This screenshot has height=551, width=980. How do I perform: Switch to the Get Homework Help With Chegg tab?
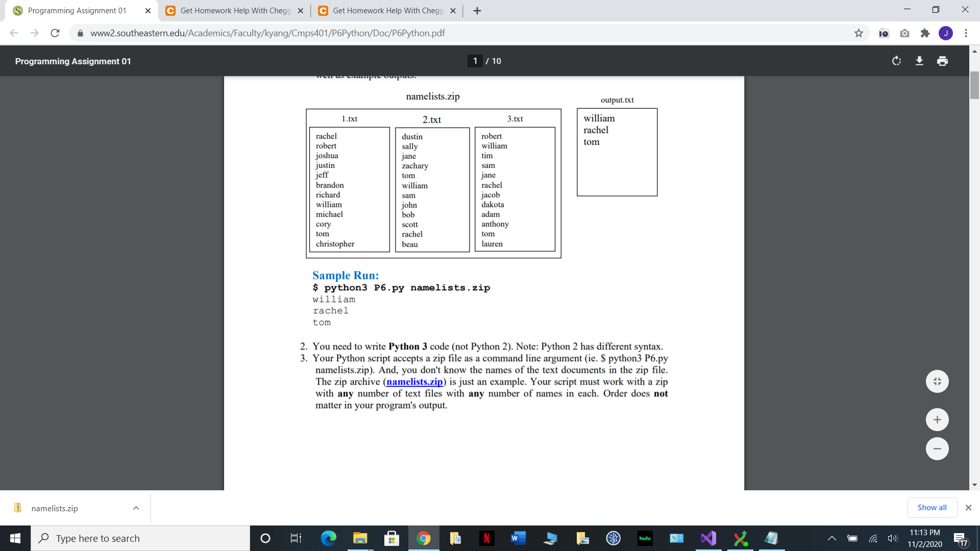(230, 10)
